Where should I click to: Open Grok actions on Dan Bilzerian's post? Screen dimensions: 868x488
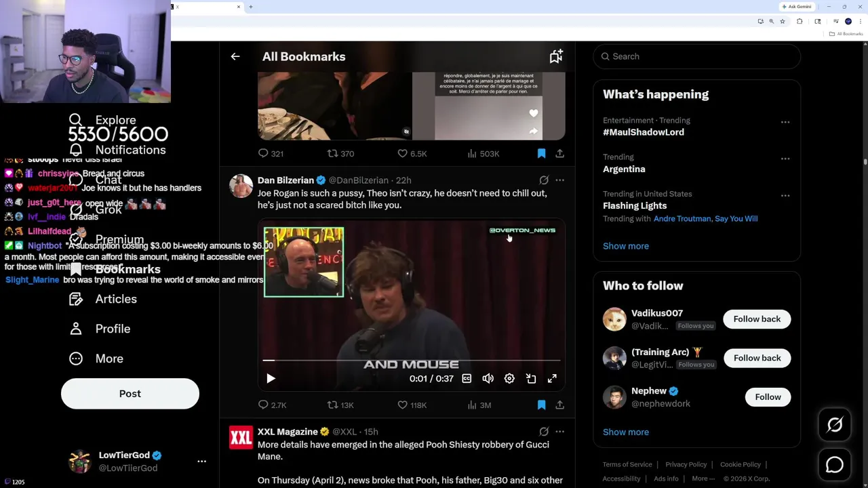tap(544, 180)
